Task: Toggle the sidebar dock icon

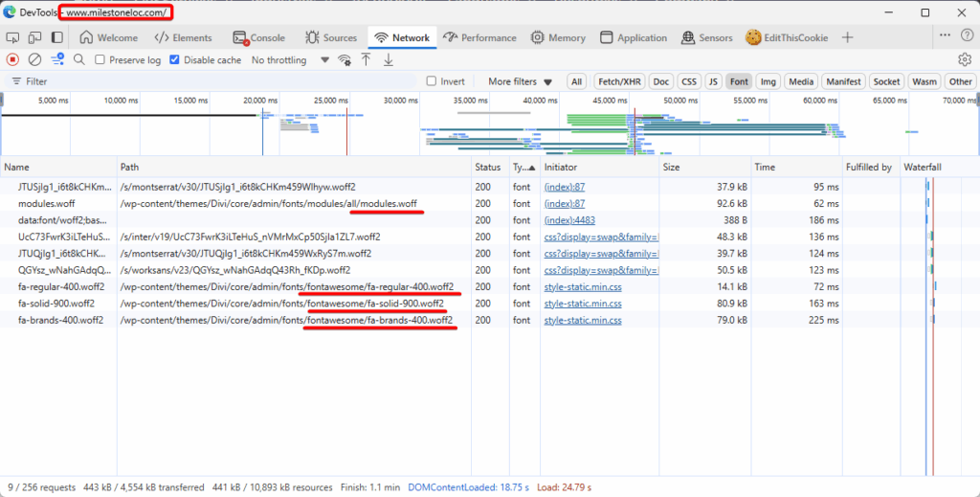Action: [x=56, y=37]
